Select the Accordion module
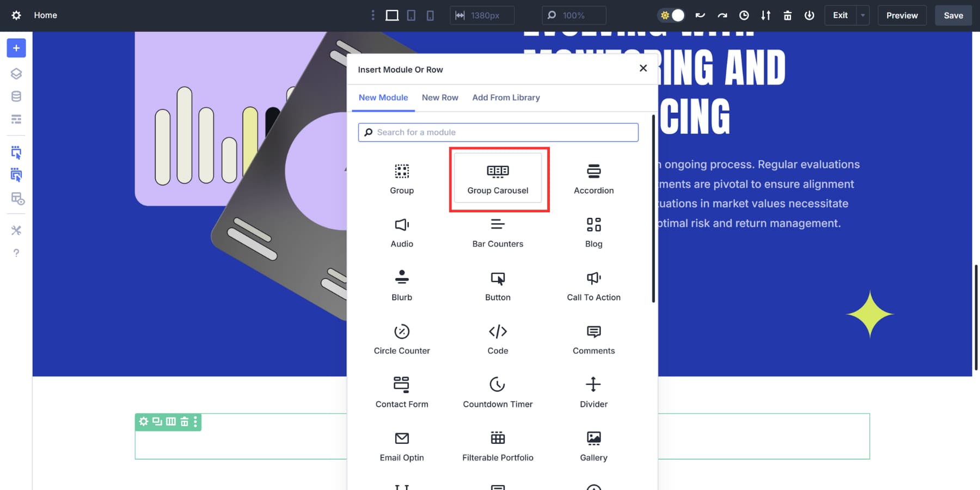 coord(593,179)
